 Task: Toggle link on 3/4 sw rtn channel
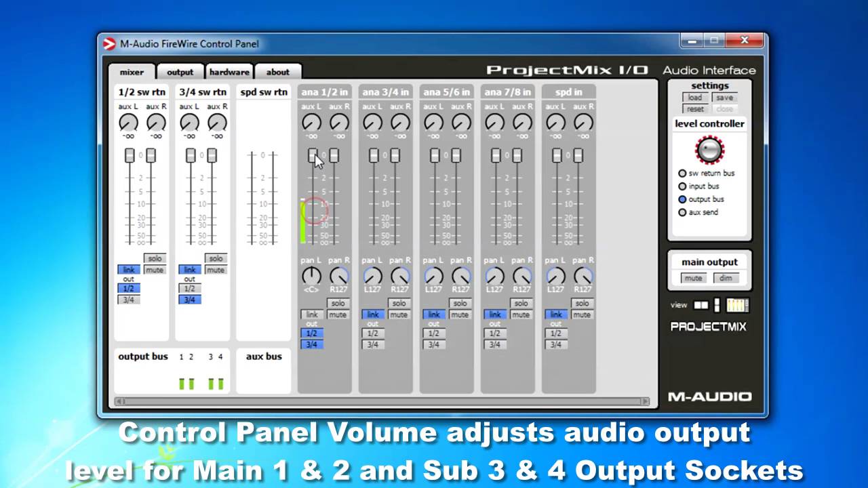[x=189, y=270]
